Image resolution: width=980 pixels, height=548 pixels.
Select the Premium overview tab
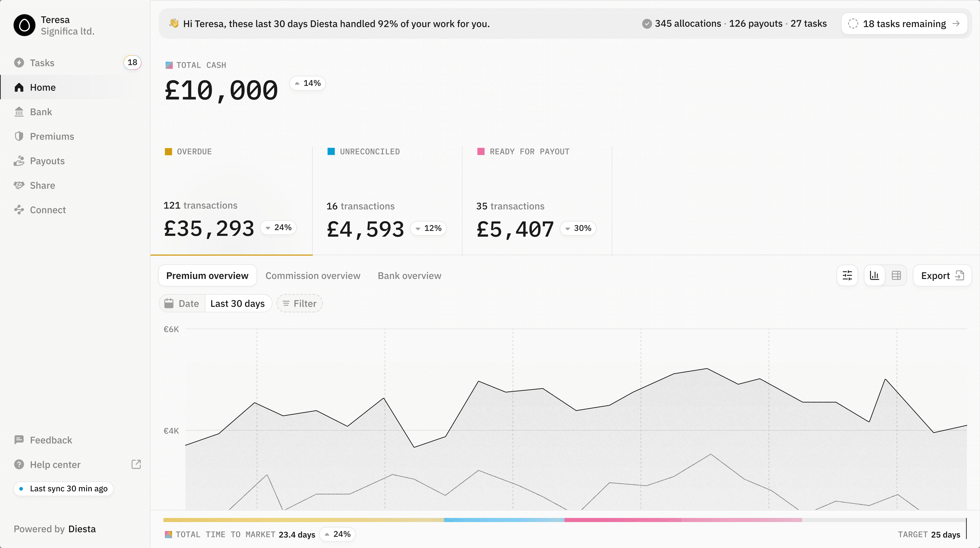click(207, 276)
